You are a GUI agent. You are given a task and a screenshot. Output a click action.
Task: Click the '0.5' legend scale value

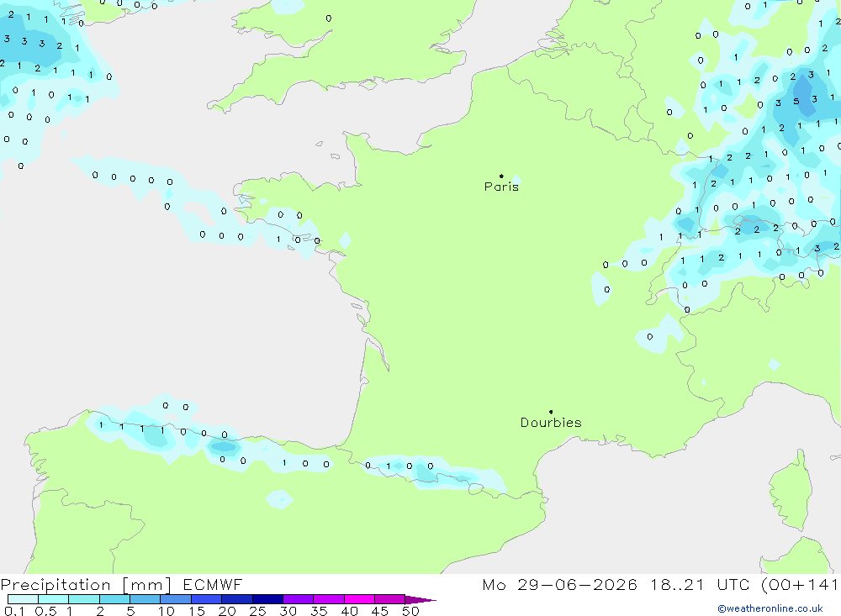pos(45,611)
